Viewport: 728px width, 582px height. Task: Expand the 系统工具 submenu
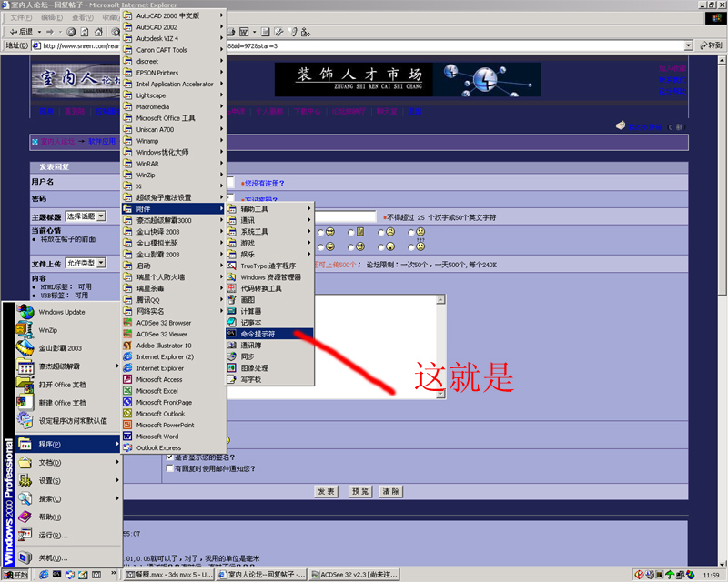(269, 232)
